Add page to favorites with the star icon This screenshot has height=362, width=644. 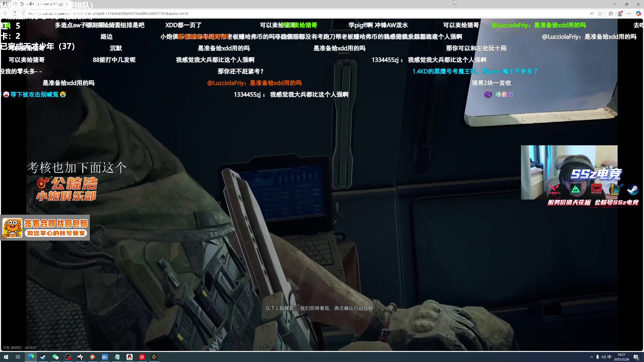pos(600,14)
